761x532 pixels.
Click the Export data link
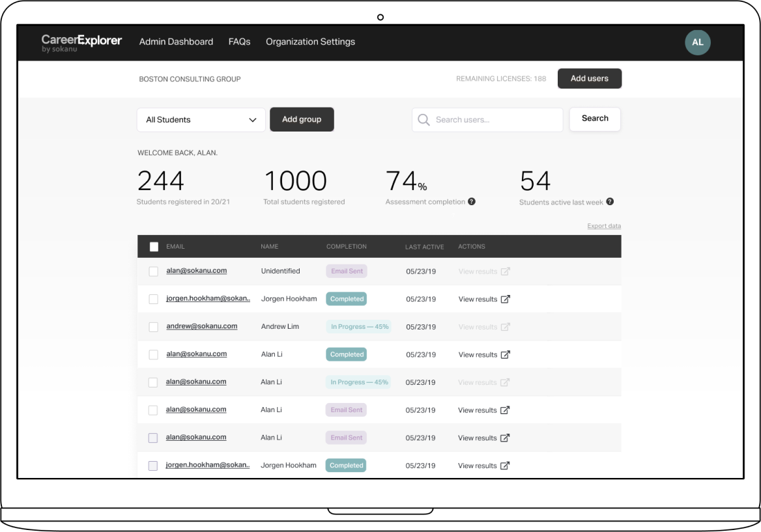[604, 226]
